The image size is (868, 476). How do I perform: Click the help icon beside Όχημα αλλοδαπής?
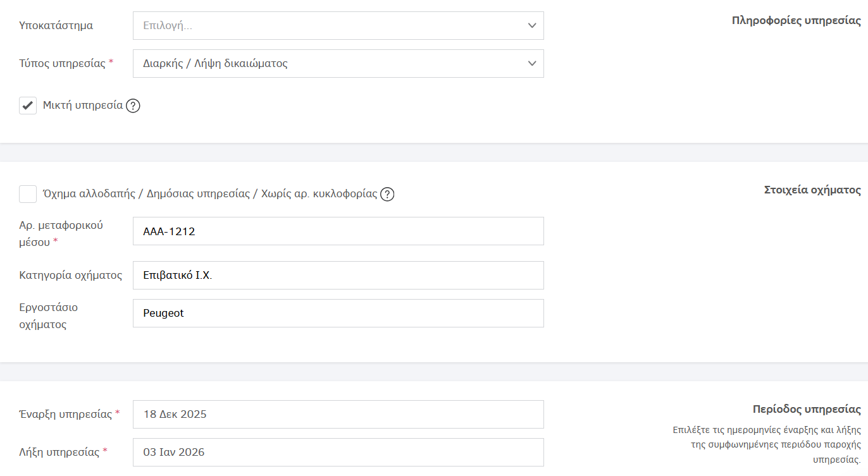tap(388, 195)
